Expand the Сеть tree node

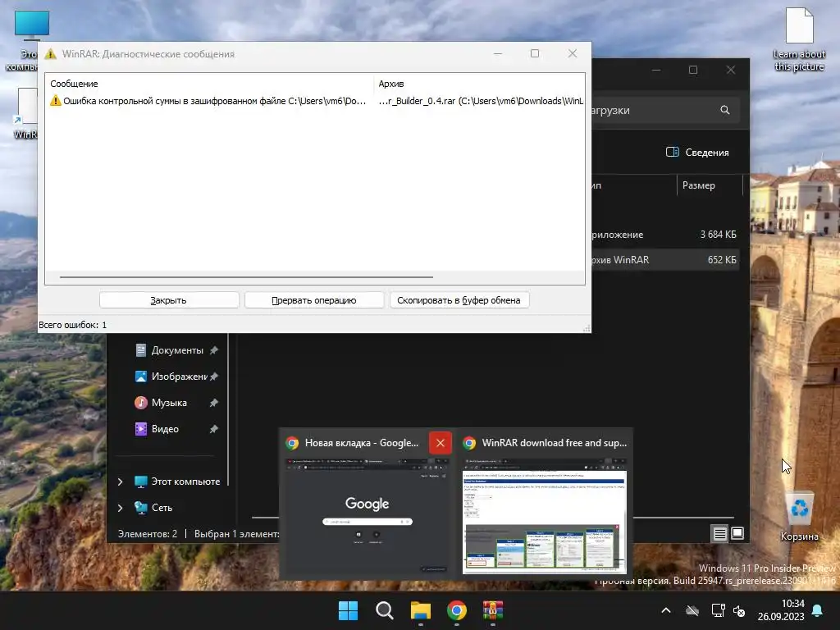click(x=120, y=508)
